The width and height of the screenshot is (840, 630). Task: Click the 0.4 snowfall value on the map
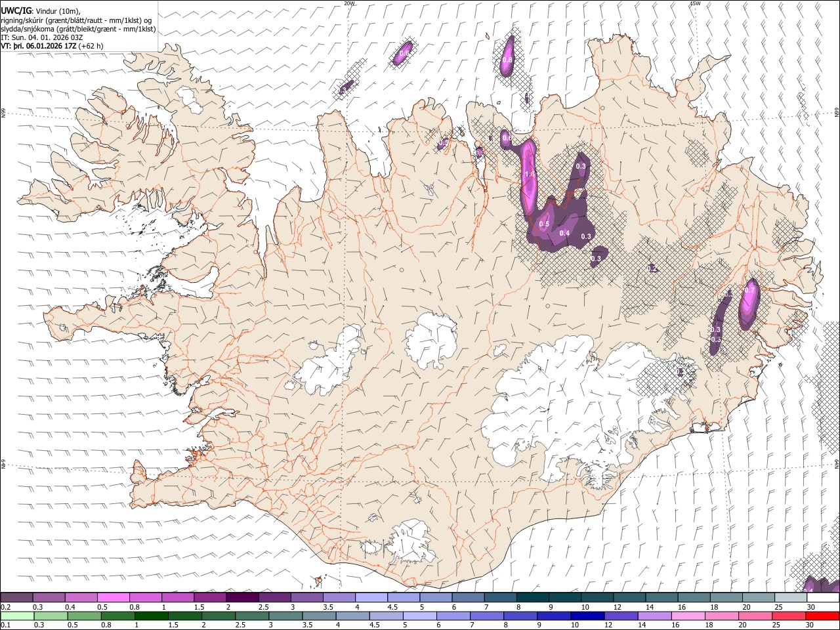pyautogui.click(x=564, y=233)
